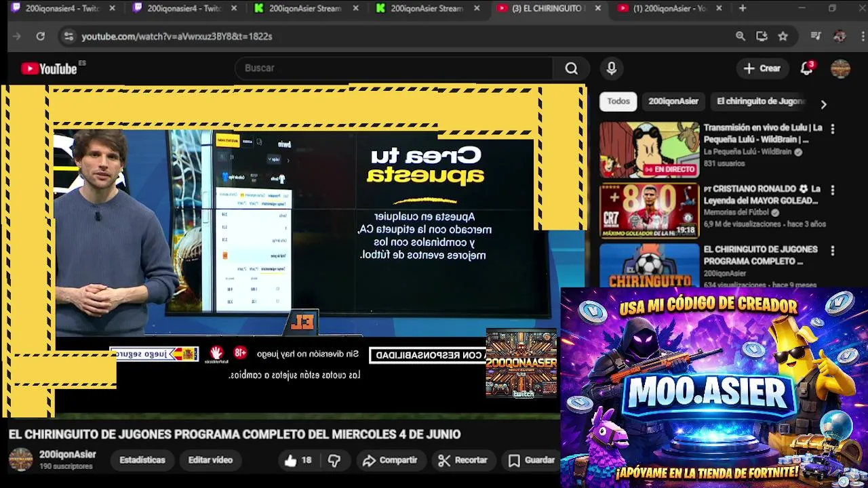This screenshot has height=488, width=868.
Task: Open options menu for La Pequeña Lulú video
Action: point(833,128)
